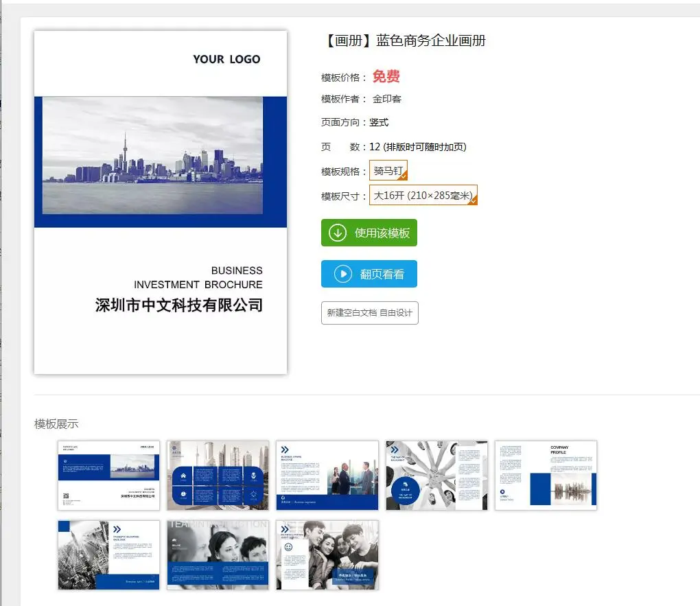Open the TEAM INTRODUCTION spread thumbnail
The image size is (700, 606).
tap(218, 555)
